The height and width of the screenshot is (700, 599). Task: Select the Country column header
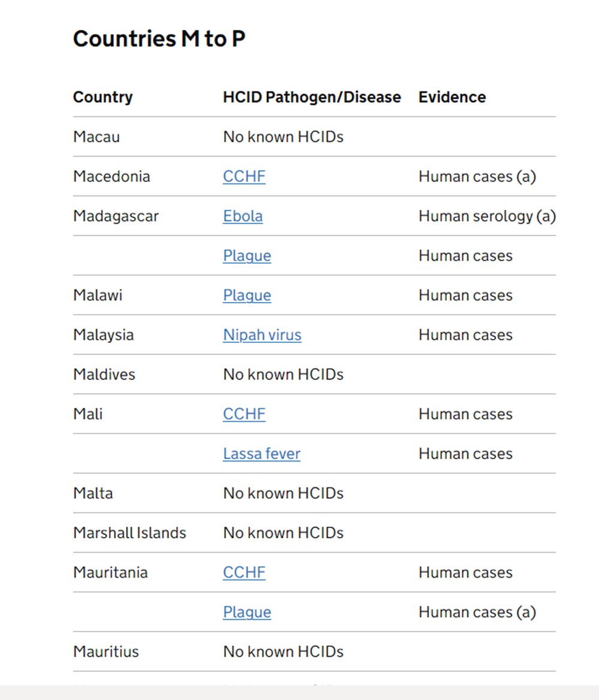[x=103, y=97]
